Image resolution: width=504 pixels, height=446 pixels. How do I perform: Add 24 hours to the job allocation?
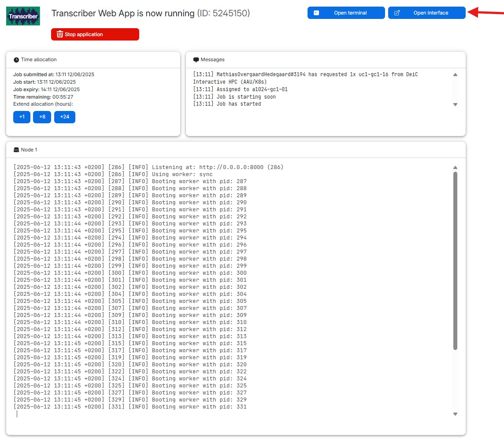[65, 117]
